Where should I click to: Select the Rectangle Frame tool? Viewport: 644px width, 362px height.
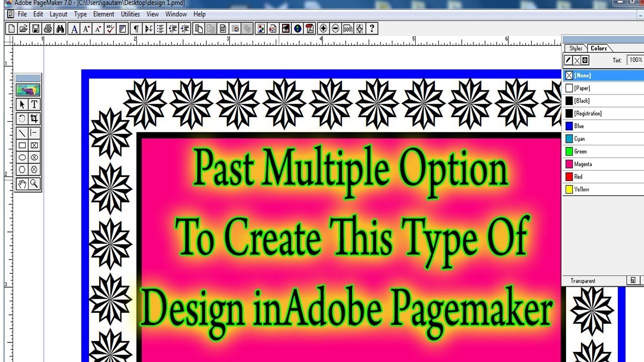tap(34, 146)
